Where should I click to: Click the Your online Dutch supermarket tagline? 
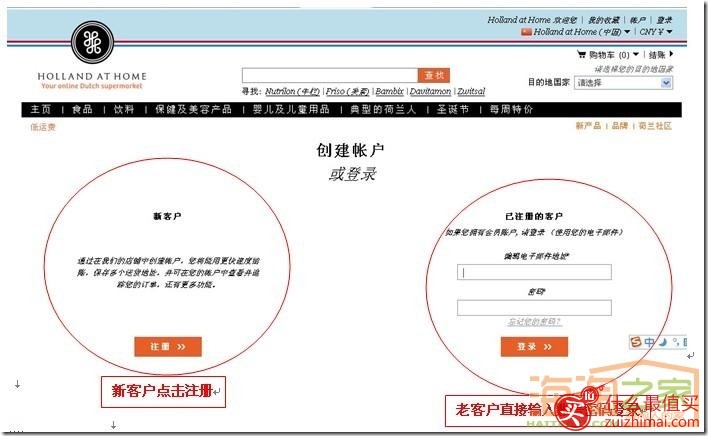click(92, 86)
